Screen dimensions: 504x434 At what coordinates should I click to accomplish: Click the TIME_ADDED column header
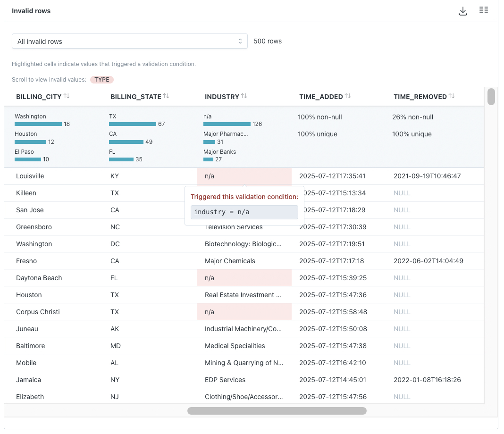(x=321, y=97)
